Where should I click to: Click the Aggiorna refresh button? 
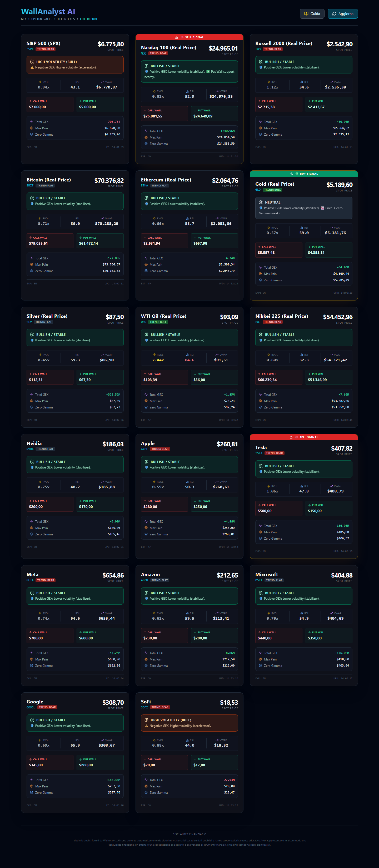pyautogui.click(x=343, y=14)
